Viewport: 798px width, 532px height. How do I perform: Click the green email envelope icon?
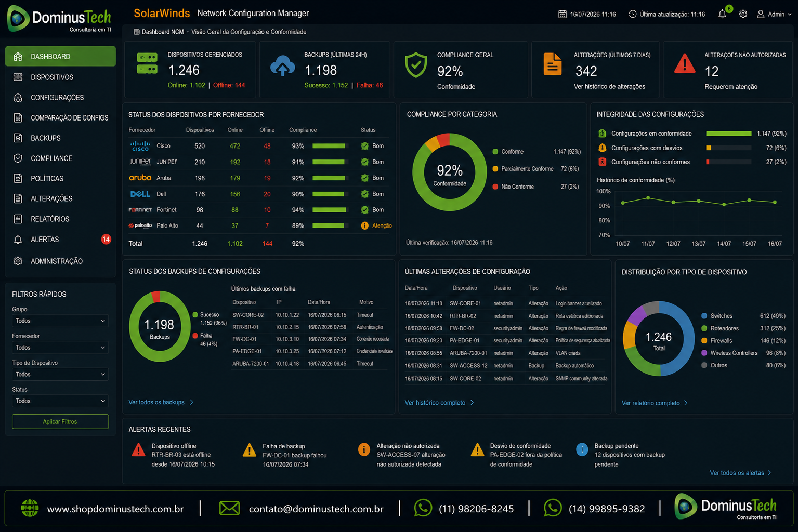click(229, 508)
